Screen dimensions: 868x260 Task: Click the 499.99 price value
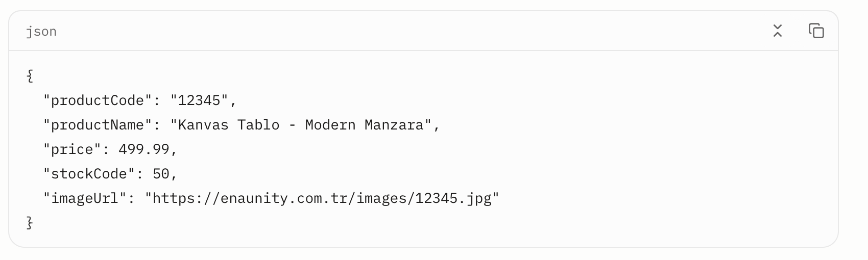[x=144, y=149]
